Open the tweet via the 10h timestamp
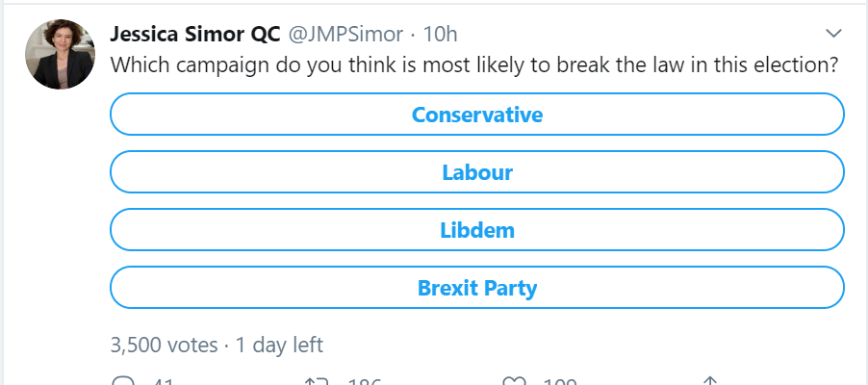Screen dimensions: 868x385 click(440, 35)
